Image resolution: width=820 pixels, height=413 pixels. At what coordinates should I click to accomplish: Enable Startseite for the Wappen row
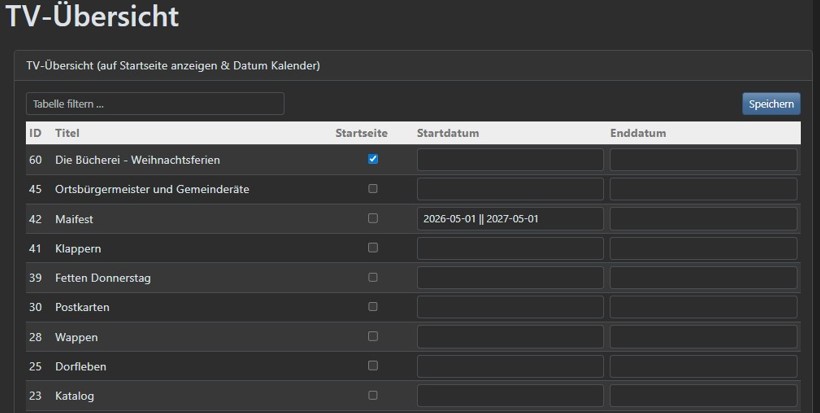pyautogui.click(x=373, y=336)
